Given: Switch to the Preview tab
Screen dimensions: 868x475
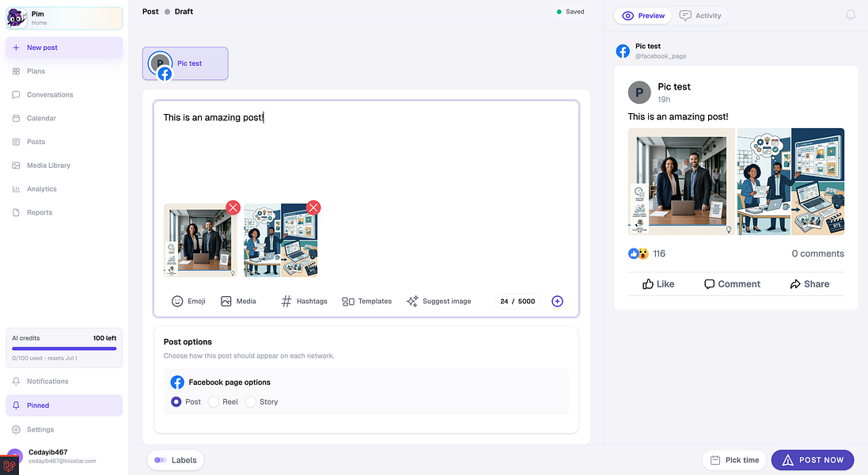Looking at the screenshot, I should coord(642,16).
